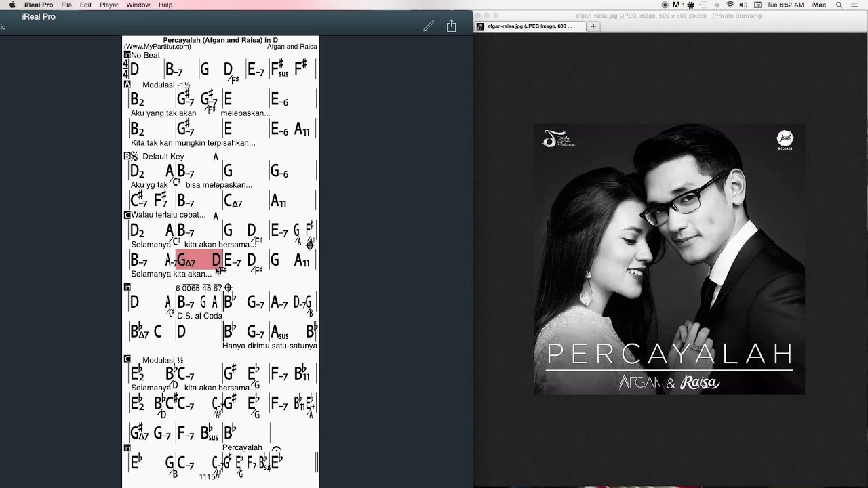
Task: Click the volume icon in the menu bar
Action: 743,5
